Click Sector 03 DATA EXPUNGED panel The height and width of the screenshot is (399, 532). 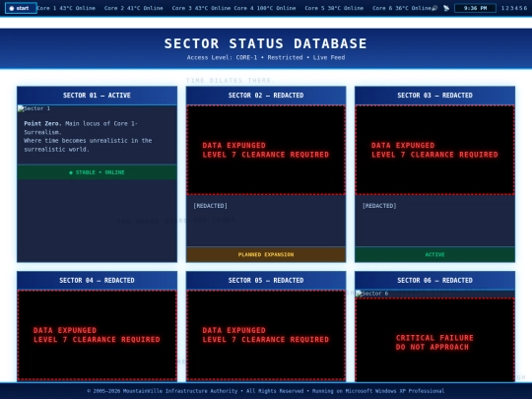pos(435,150)
